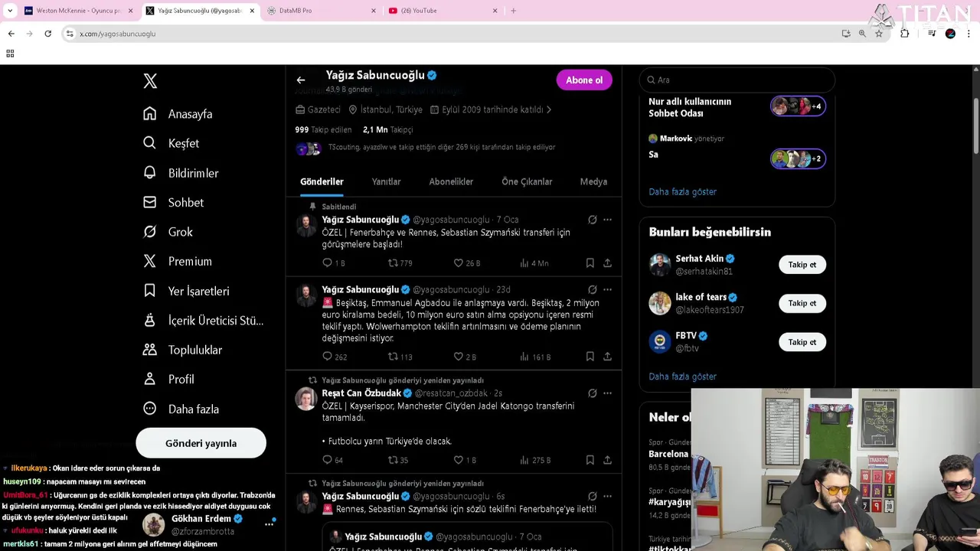Switch to Medya tab
Image resolution: width=980 pixels, height=551 pixels.
[593, 182]
